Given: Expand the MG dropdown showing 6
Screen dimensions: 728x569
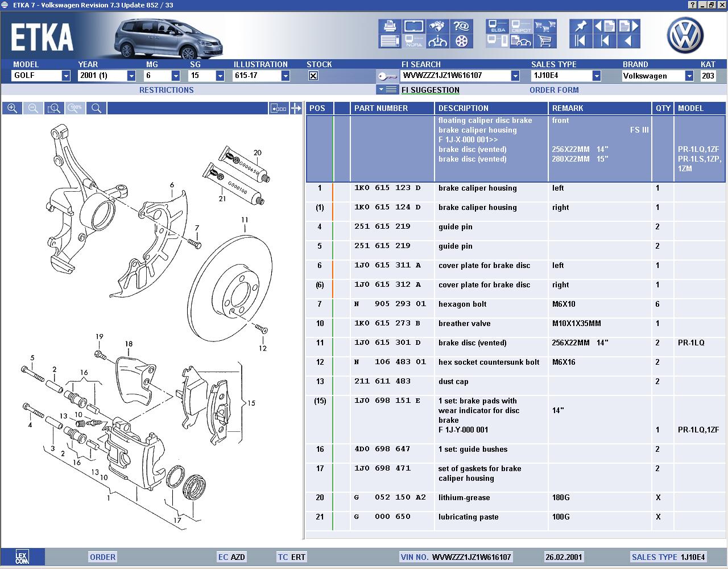Looking at the screenshot, I should click(x=176, y=76).
